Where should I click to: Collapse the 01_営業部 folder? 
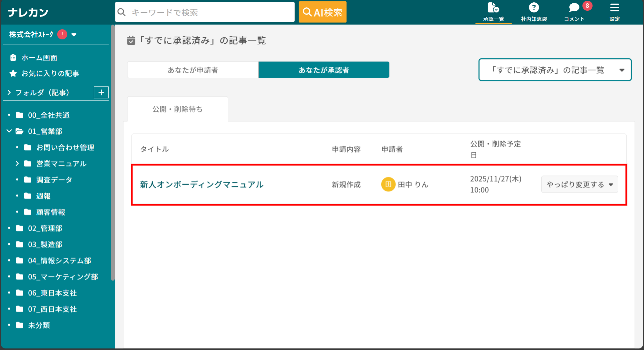coord(9,131)
